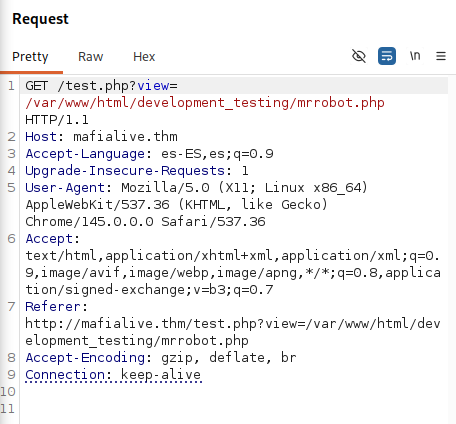
Task: Click the Request panel heading
Action: pyautogui.click(x=40, y=19)
